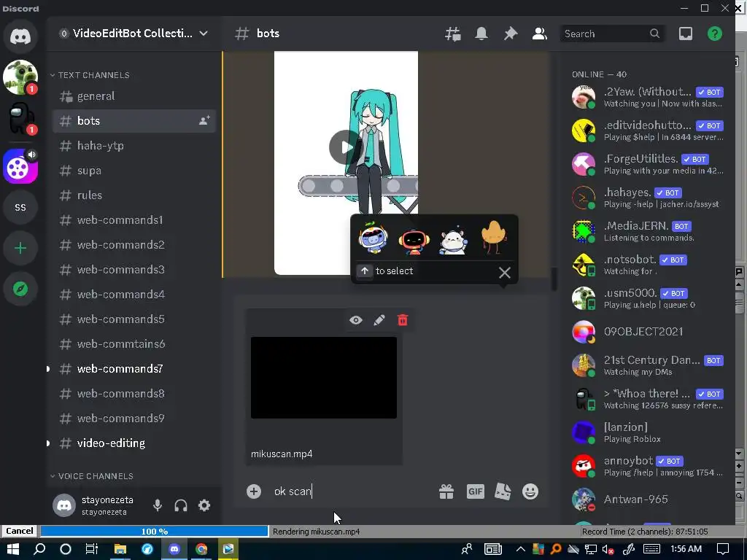
Task: Open notification settings bell icon
Action: click(481, 34)
